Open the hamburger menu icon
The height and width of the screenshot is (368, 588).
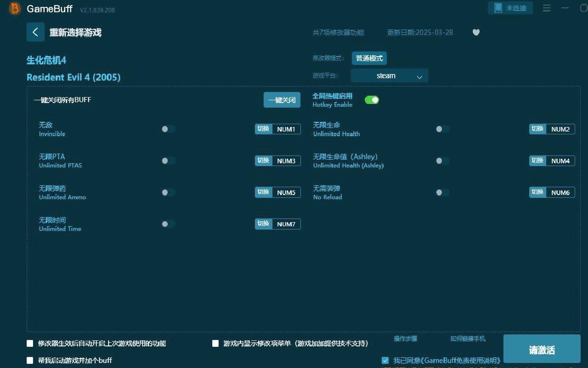547,8
